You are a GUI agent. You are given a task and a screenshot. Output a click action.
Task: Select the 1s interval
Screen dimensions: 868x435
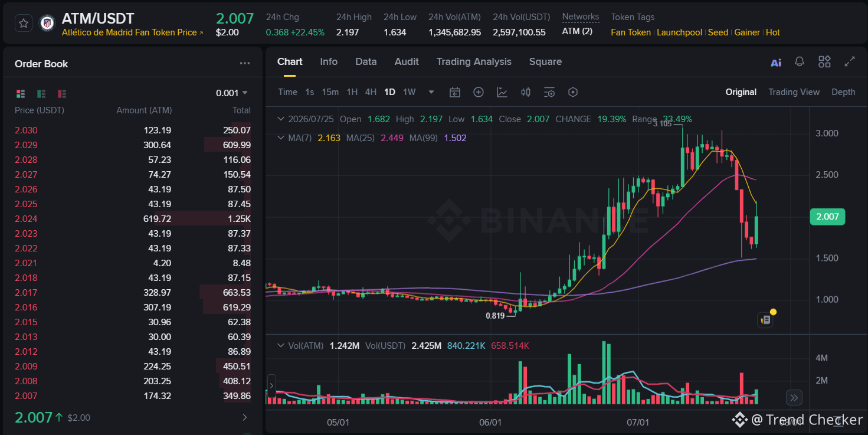[x=310, y=92]
